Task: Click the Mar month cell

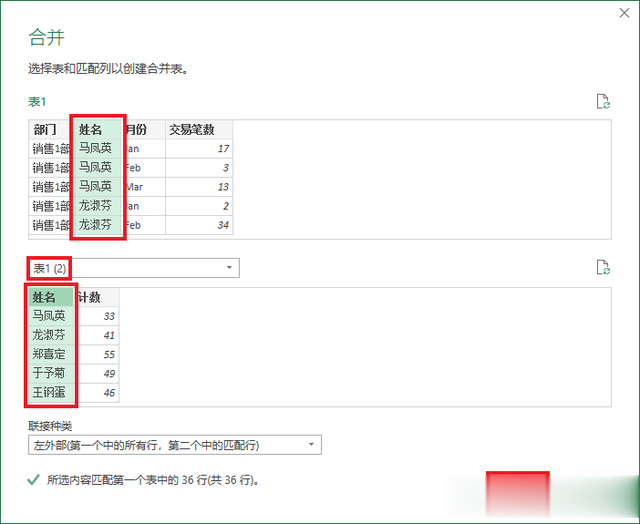Action: pyautogui.click(x=144, y=187)
